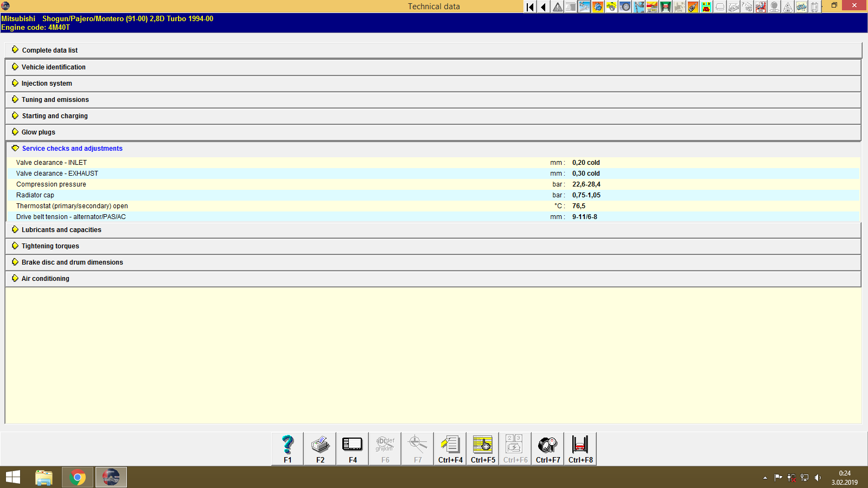The image size is (868, 488).
Task: Collapse the Service checks and adjustments section
Action: coord(72,148)
